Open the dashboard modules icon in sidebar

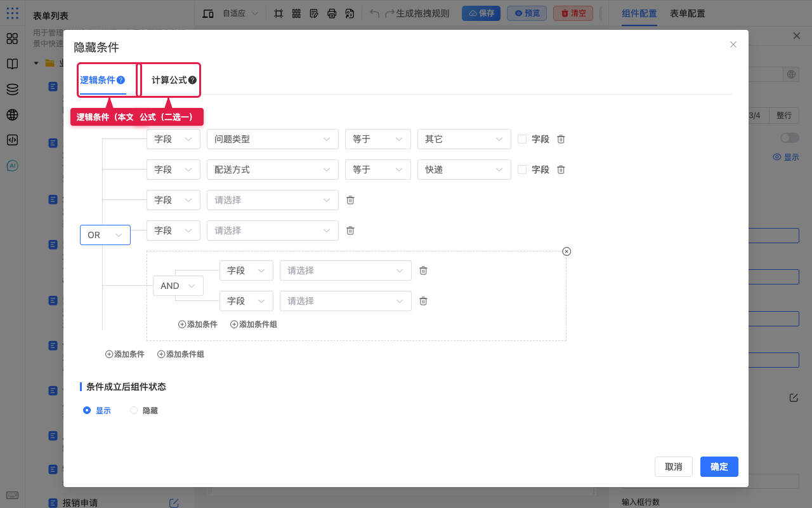pyautogui.click(x=12, y=39)
